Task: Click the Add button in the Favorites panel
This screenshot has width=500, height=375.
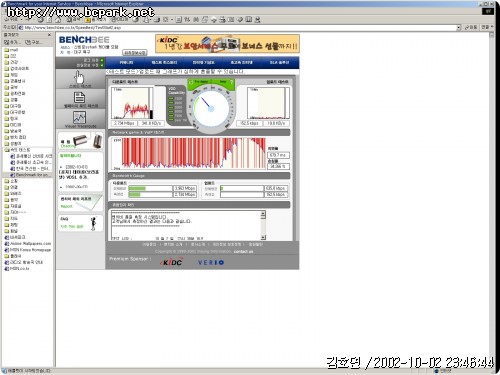Action: point(12,42)
